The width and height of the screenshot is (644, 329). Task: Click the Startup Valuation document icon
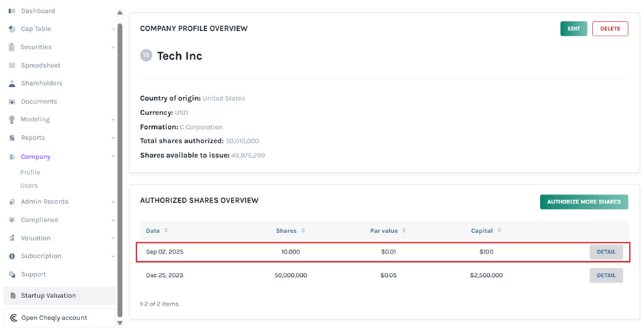[13, 295]
